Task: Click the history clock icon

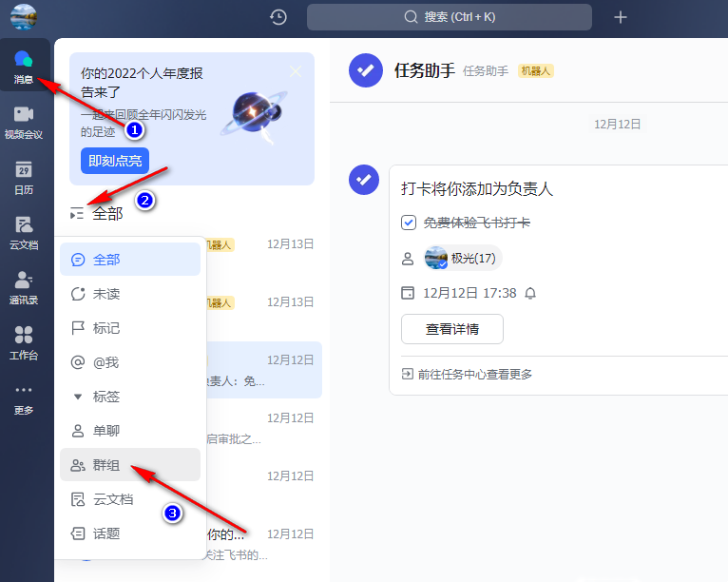Action: click(278, 17)
